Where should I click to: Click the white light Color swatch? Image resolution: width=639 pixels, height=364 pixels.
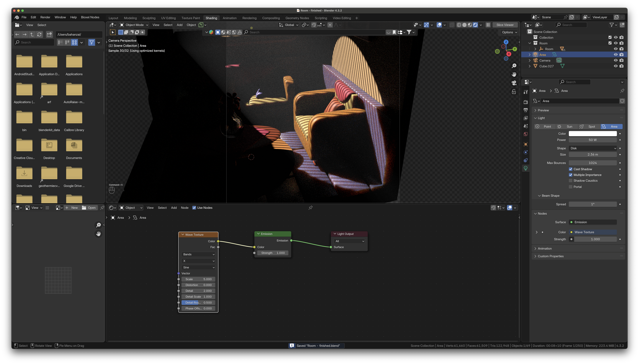593,134
